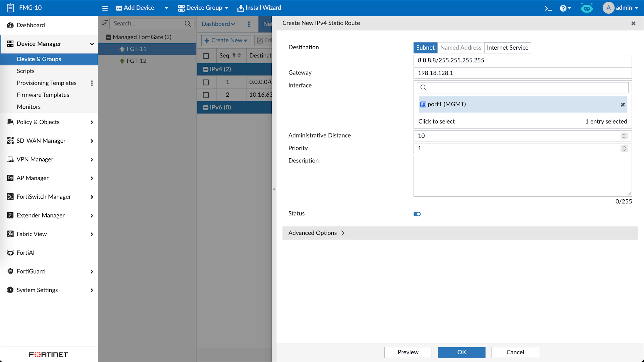Expand the Advanced Options section
Viewport: 644px width, 362px height.
[x=316, y=233]
